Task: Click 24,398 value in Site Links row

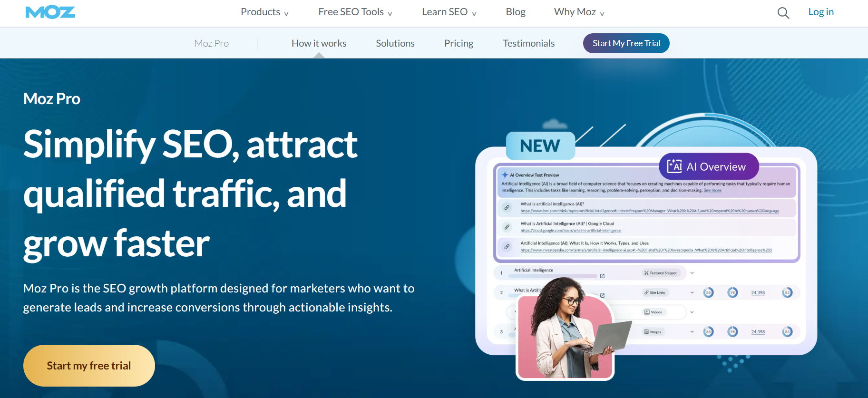Action: click(x=758, y=292)
